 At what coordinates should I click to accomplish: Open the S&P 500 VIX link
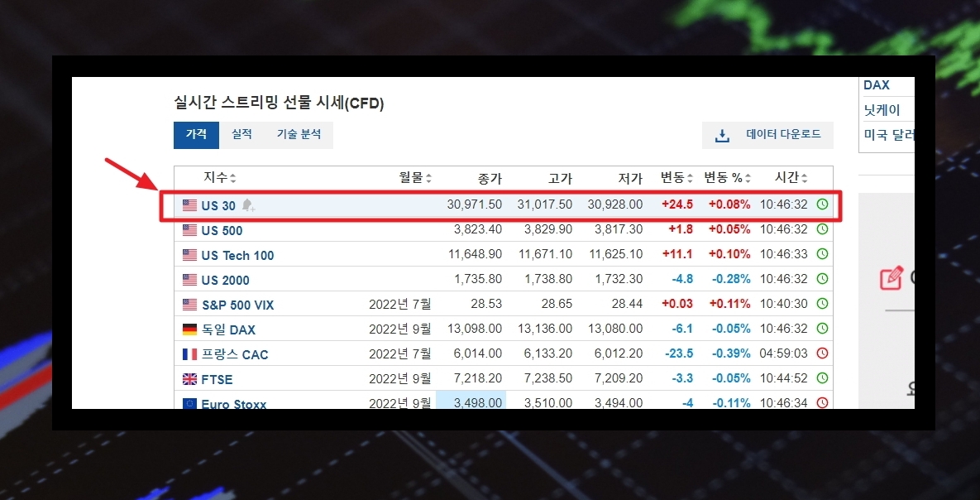(237, 305)
